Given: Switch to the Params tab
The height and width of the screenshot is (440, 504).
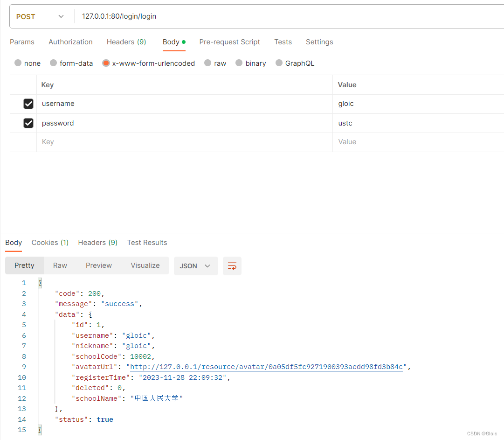Looking at the screenshot, I should (x=22, y=42).
